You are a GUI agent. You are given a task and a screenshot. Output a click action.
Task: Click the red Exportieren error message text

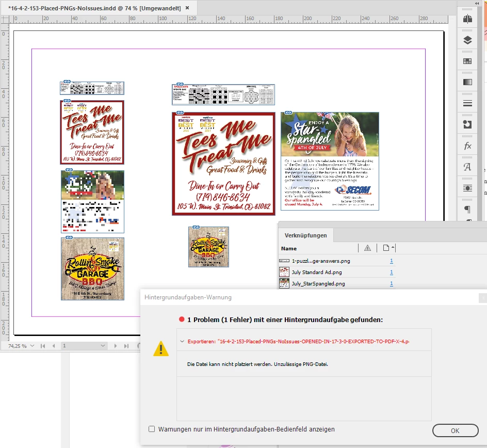pyautogui.click(x=298, y=342)
